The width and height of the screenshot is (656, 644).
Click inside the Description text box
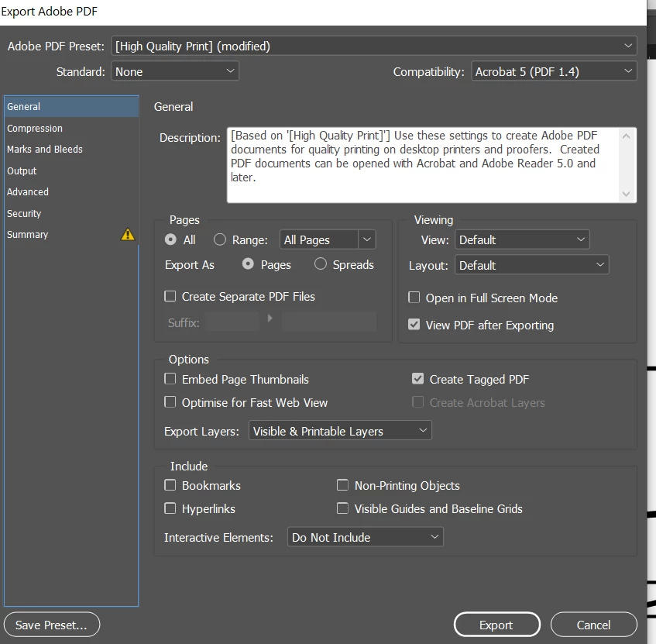[423, 165]
